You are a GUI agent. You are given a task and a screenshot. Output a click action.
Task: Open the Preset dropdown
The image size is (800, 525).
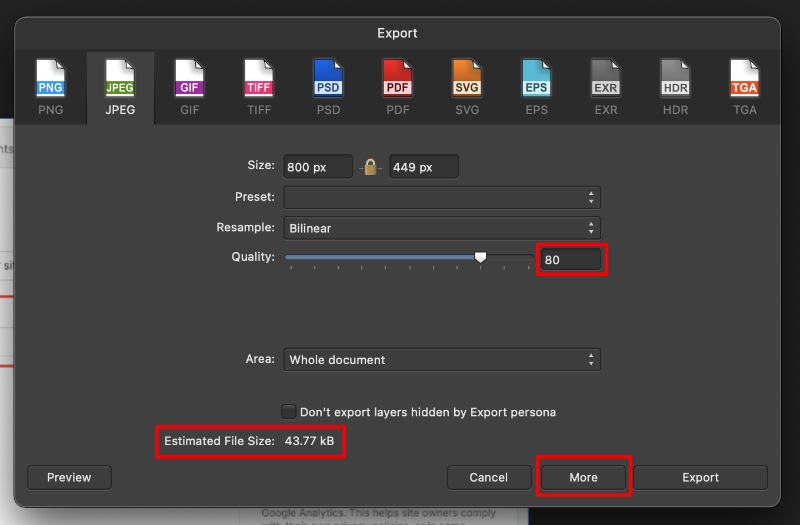[442, 197]
